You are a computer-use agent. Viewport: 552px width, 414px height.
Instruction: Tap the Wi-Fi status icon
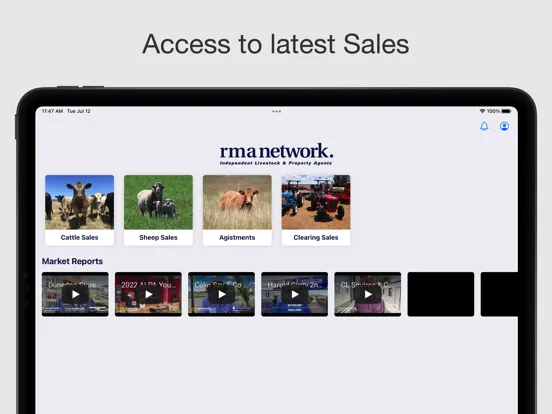[482, 111]
